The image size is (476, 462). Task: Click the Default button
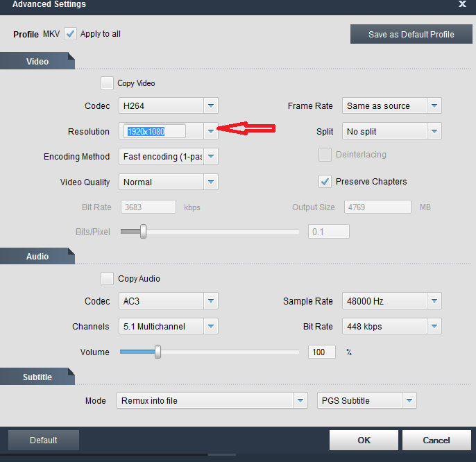click(x=43, y=440)
